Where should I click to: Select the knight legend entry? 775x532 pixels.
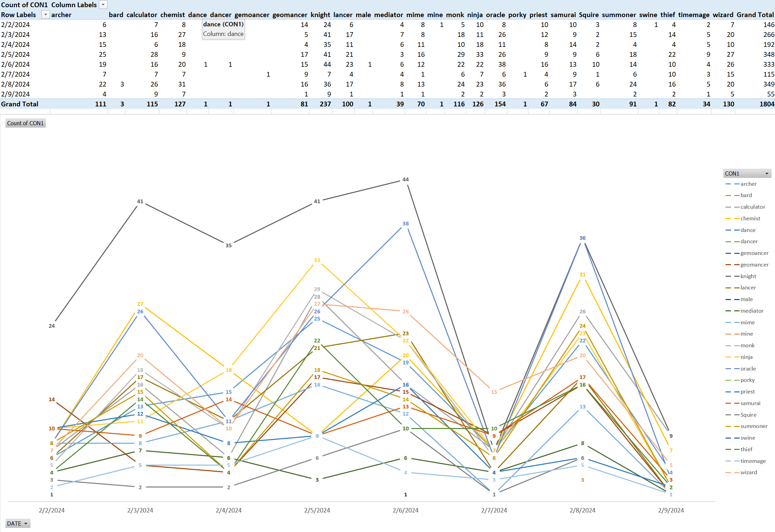748,276
